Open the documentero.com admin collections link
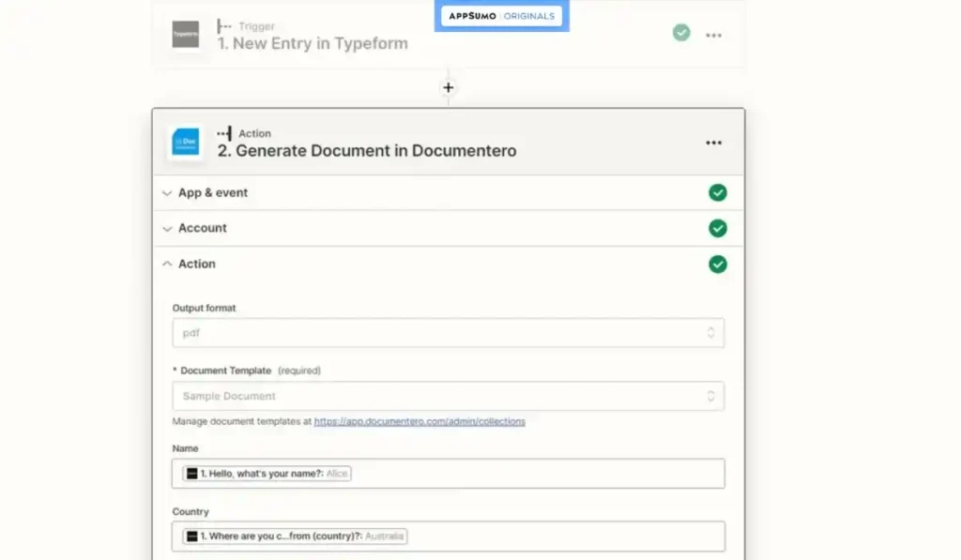 (x=419, y=421)
